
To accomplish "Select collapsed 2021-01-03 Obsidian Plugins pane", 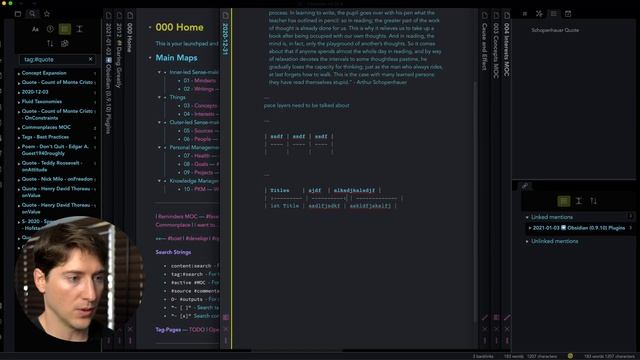I will pos(108,78).
